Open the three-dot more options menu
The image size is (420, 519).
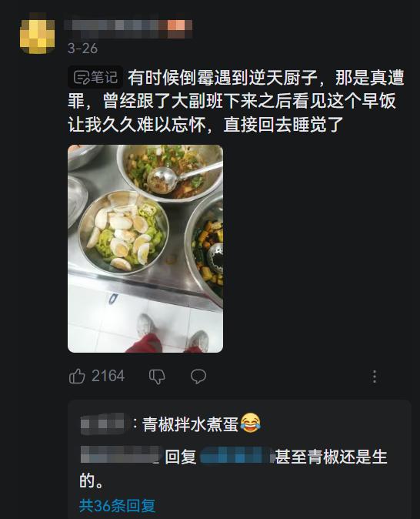click(x=375, y=377)
